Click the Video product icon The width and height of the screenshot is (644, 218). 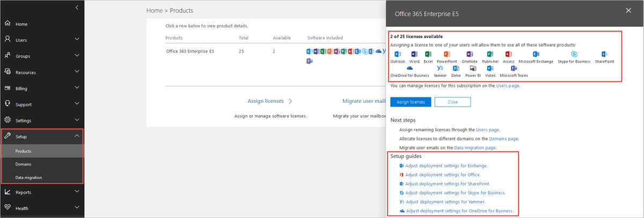click(490, 69)
